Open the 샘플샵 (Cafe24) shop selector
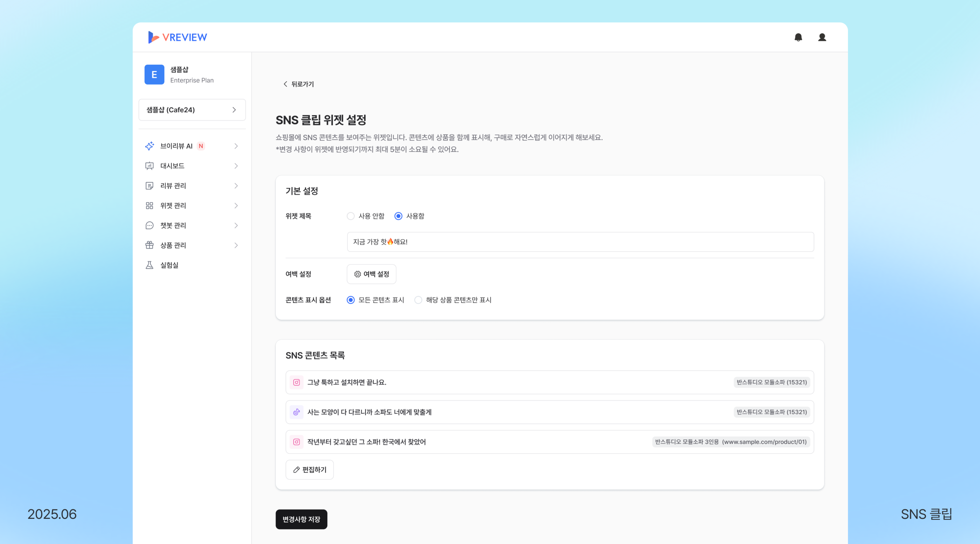Screen dimensions: 980x544 [x=192, y=110]
